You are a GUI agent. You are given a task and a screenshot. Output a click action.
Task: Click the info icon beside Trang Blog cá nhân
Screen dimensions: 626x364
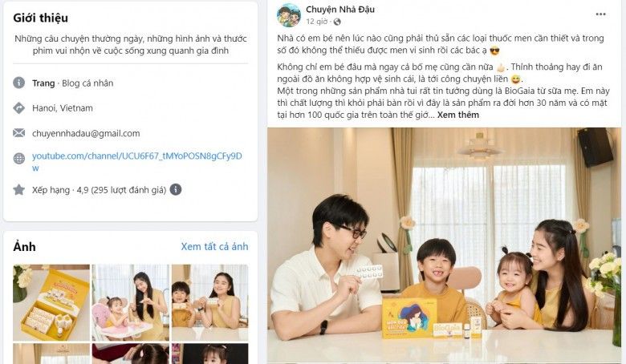click(x=18, y=83)
